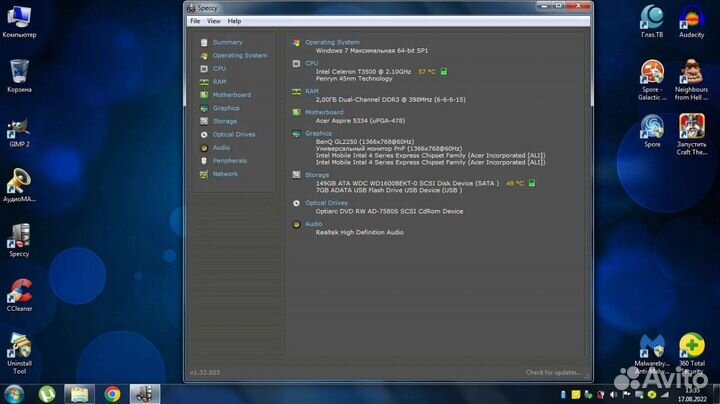This screenshot has height=404, width=720.
Task: Click the Storage heading in summary panel
Action: 317,175
